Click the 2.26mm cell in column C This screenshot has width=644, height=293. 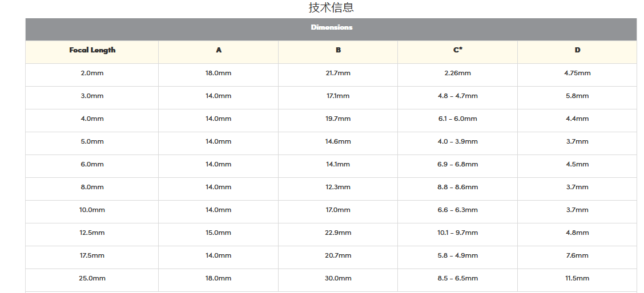point(458,73)
